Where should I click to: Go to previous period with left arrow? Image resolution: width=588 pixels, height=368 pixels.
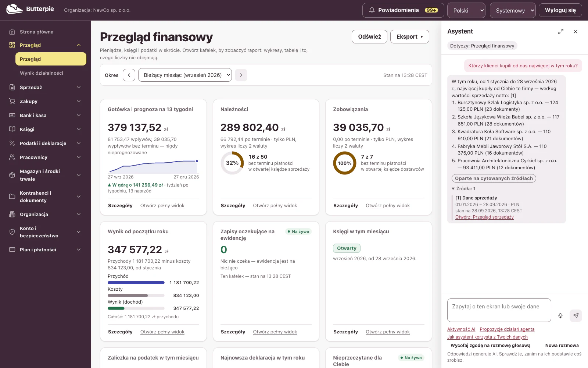pyautogui.click(x=129, y=75)
